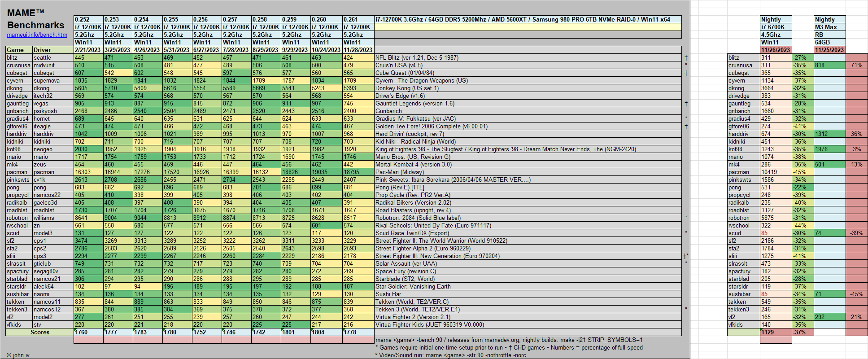Image resolution: width=868 pixels, height=359 pixels.
Task: Click the aleck64 driver cell
Action: pyautogui.click(x=53, y=286)
